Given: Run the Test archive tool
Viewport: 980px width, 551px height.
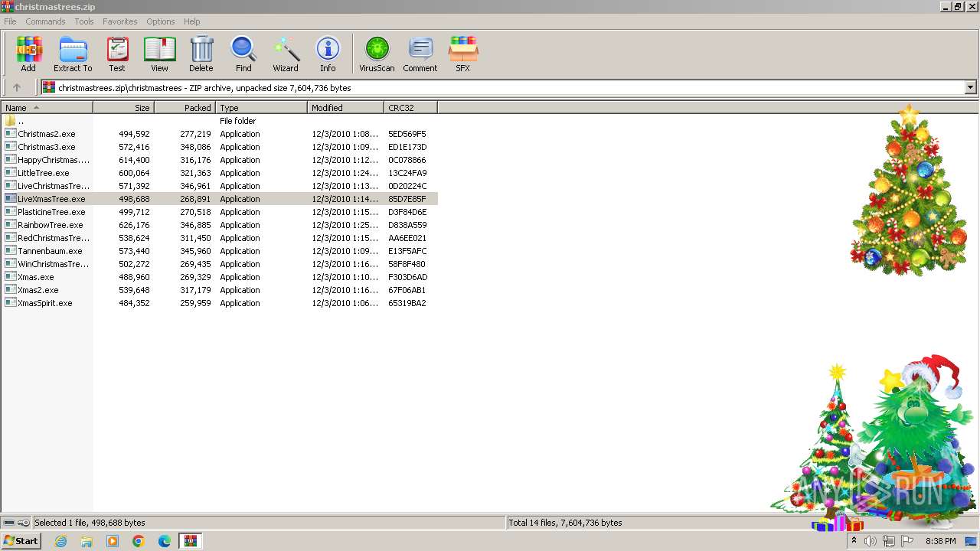Looking at the screenshot, I should point(117,54).
